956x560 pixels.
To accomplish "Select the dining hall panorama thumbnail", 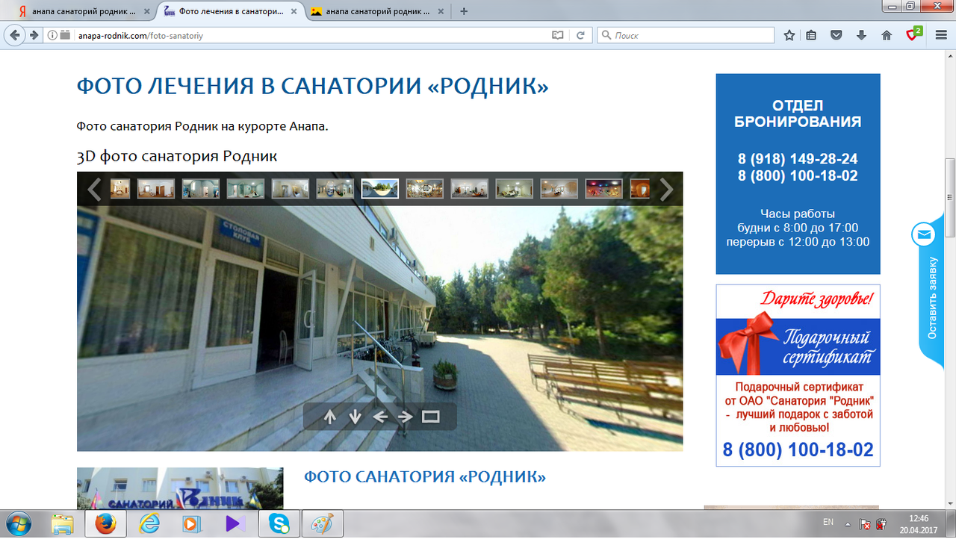I will tap(379, 188).
